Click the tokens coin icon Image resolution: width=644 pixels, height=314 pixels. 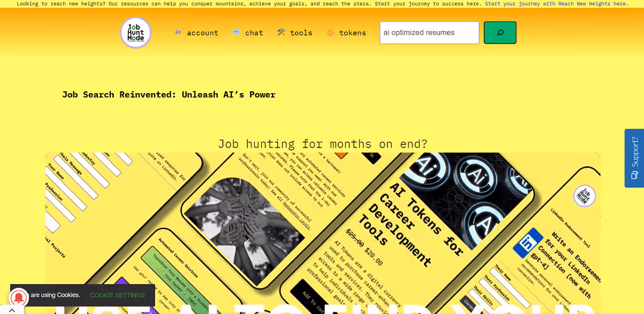click(330, 32)
